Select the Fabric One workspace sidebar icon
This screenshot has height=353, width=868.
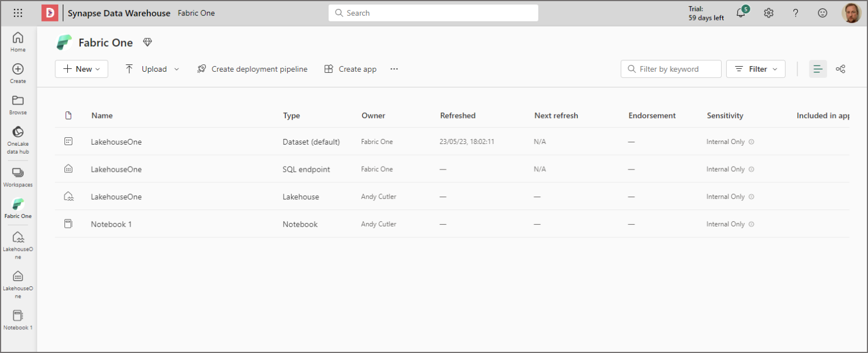pyautogui.click(x=18, y=204)
